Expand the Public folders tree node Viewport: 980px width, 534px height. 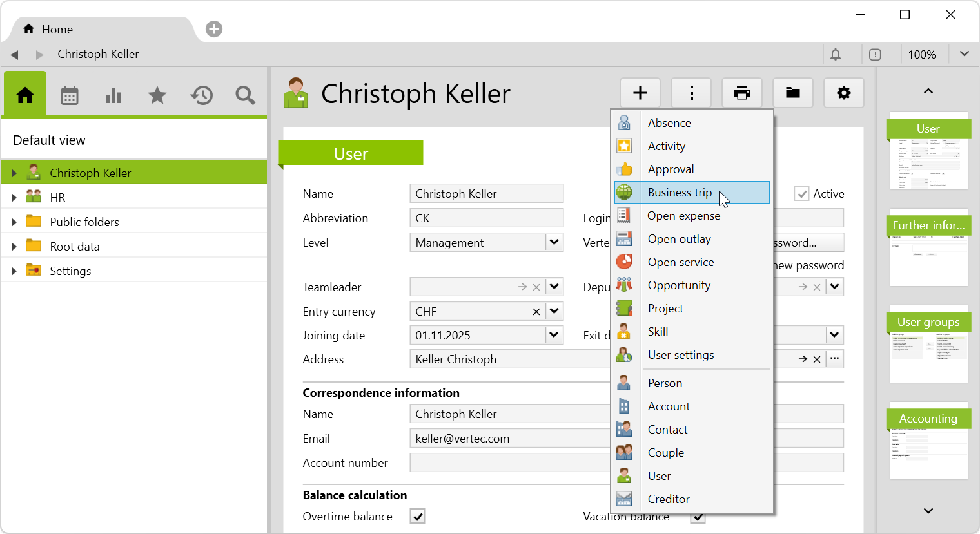14,222
